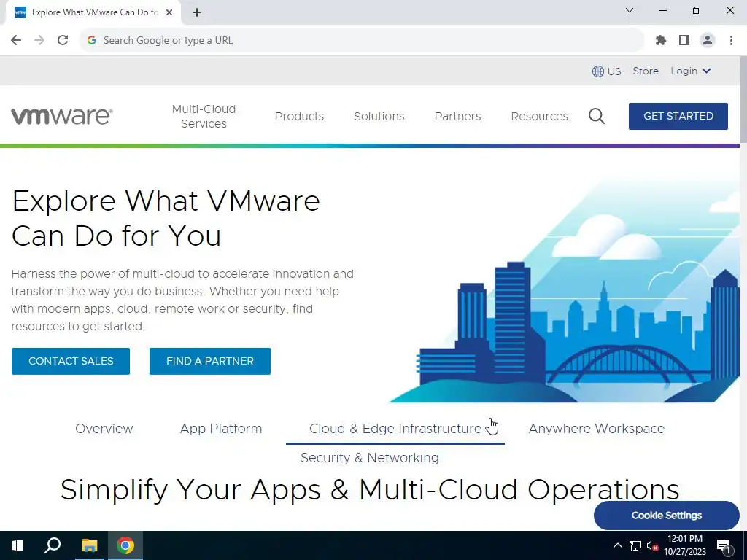Focus the Chrome address bar
The width and height of the screenshot is (747, 560).
[x=362, y=41]
